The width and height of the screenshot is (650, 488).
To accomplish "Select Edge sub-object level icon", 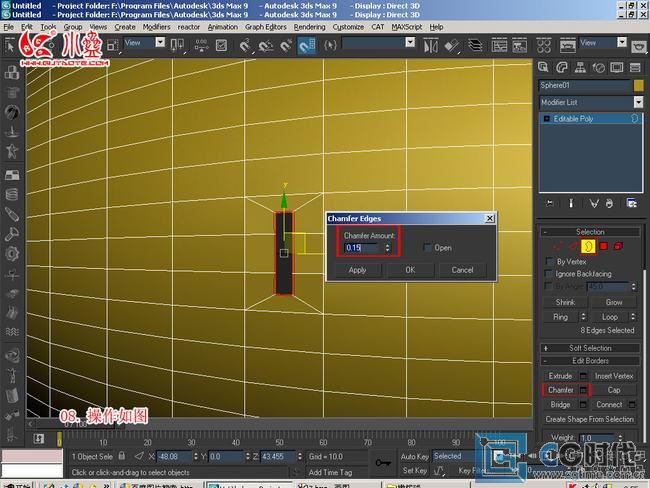I will point(573,246).
